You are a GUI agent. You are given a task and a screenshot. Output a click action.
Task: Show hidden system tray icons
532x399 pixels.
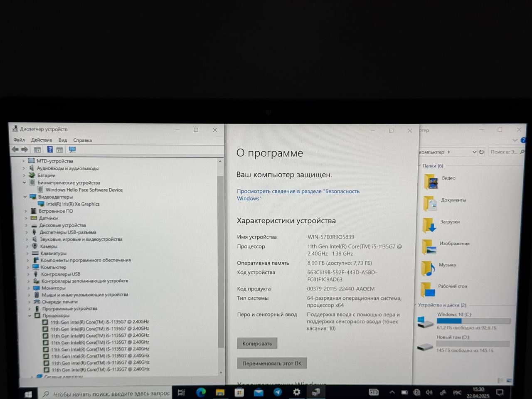click(392, 392)
